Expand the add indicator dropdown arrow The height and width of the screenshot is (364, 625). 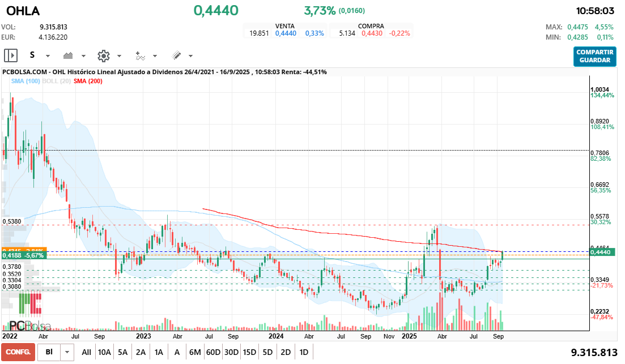pyautogui.click(x=155, y=55)
